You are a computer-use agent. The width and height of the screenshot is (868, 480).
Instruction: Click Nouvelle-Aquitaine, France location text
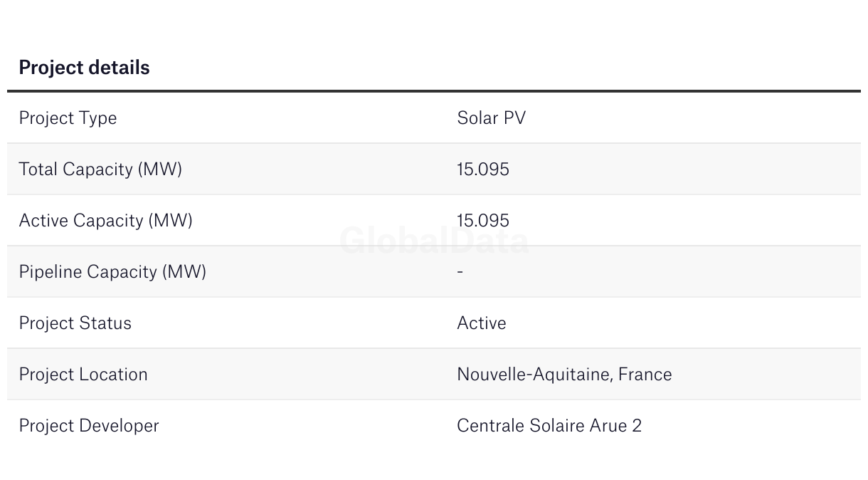564,375
